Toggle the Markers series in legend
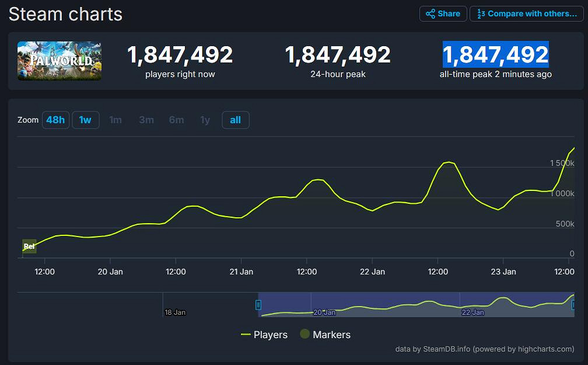Image resolution: width=588 pixels, height=365 pixels. [325, 335]
